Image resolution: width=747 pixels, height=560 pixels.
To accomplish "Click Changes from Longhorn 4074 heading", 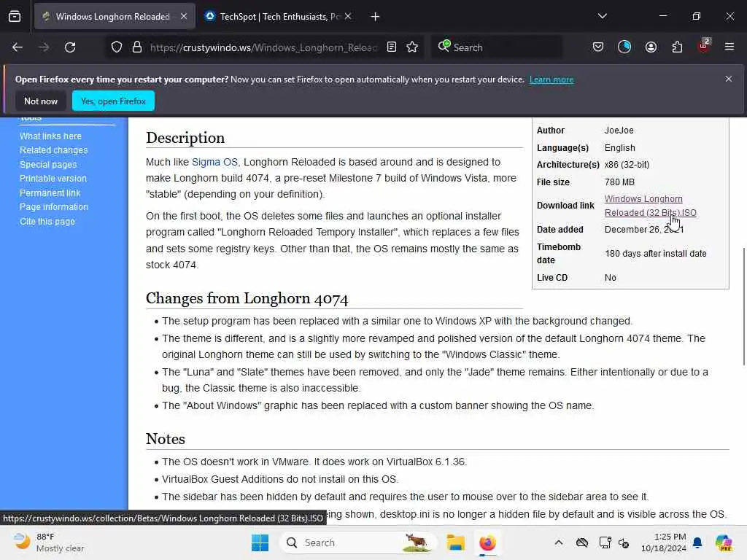I will tap(247, 298).
